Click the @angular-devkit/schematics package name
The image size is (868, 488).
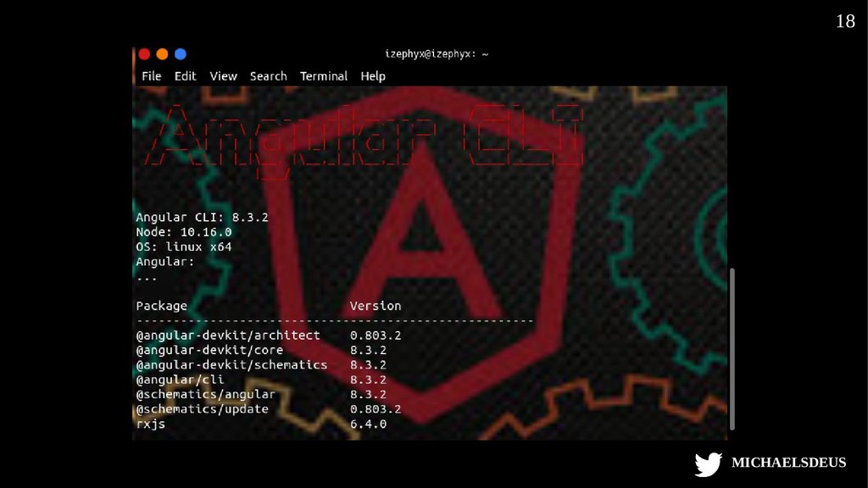pos(231,365)
